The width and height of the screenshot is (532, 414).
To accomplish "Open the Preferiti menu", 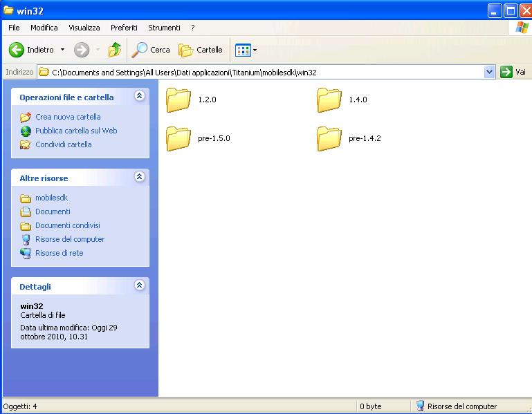I will pos(124,28).
